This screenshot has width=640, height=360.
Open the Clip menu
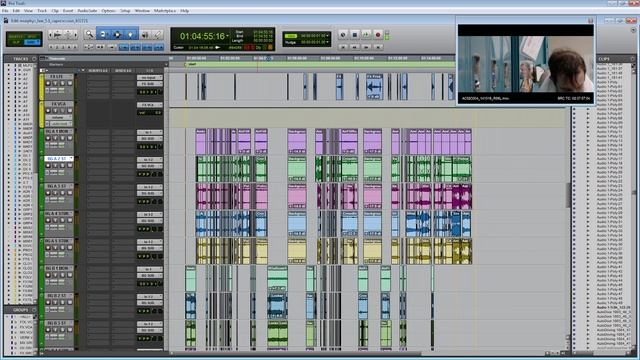(x=55, y=11)
